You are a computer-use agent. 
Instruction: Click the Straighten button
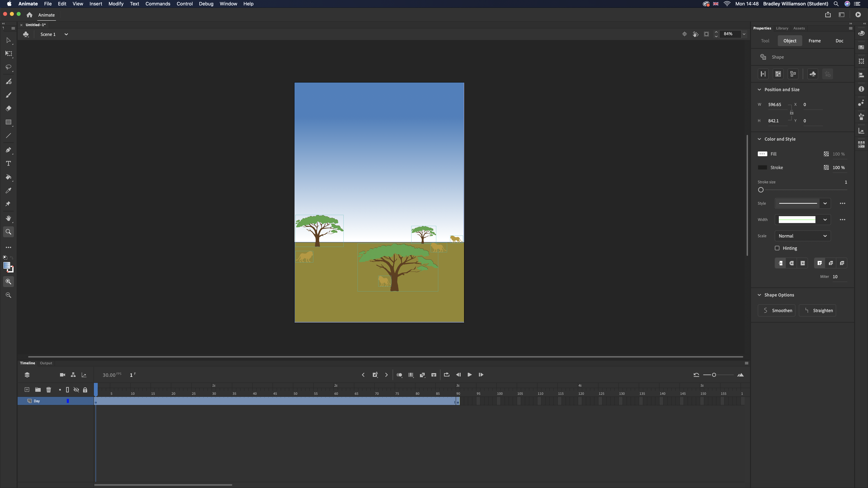[817, 311]
